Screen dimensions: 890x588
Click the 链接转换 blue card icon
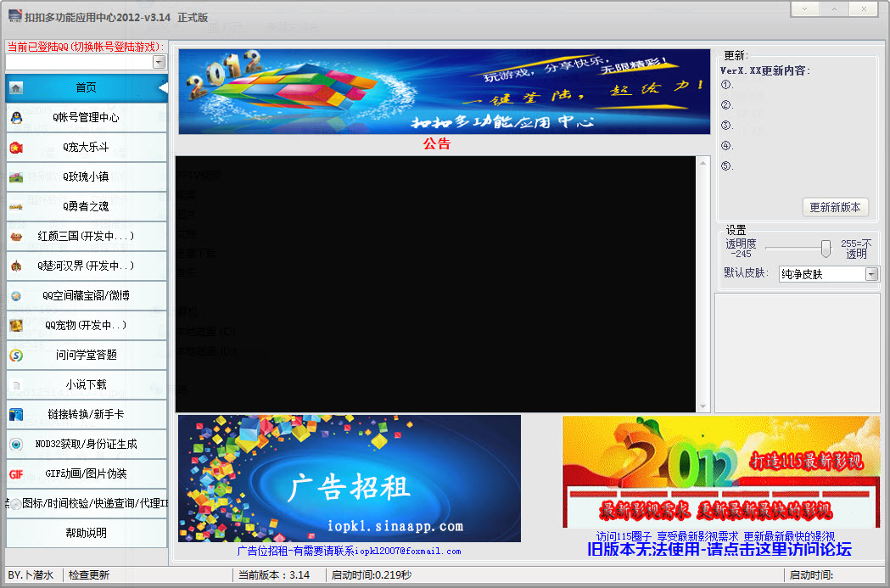click(16, 414)
